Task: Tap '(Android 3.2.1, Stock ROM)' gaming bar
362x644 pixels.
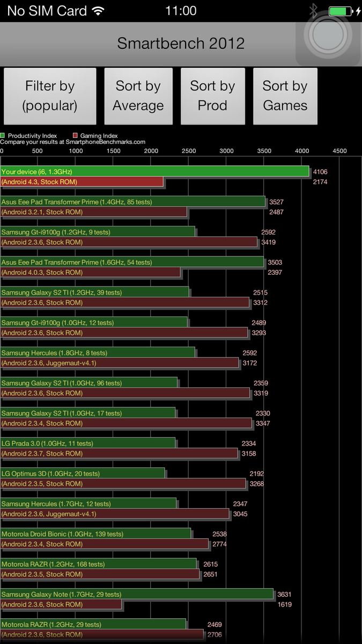Action: pyautogui.click(x=93, y=212)
